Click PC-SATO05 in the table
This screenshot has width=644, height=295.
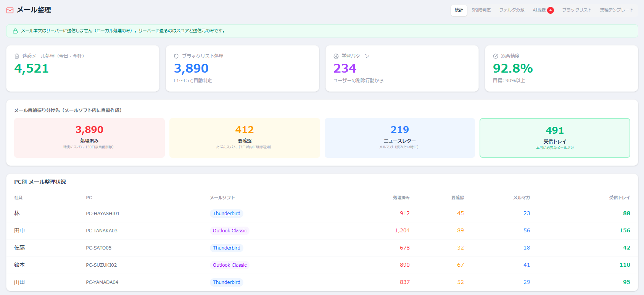99,248
